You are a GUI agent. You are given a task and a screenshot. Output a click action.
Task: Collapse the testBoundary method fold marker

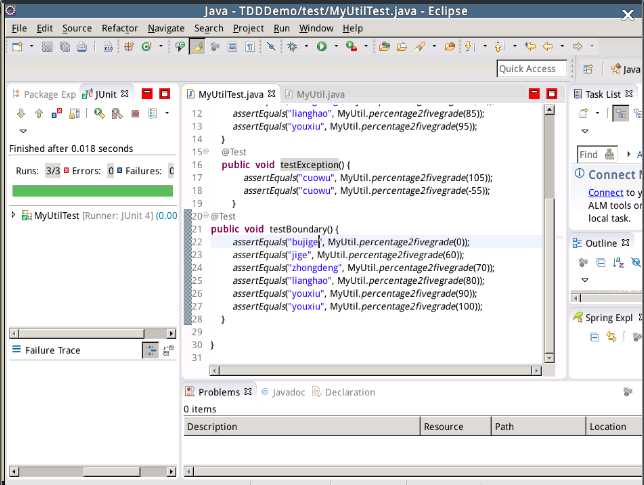[208, 216]
